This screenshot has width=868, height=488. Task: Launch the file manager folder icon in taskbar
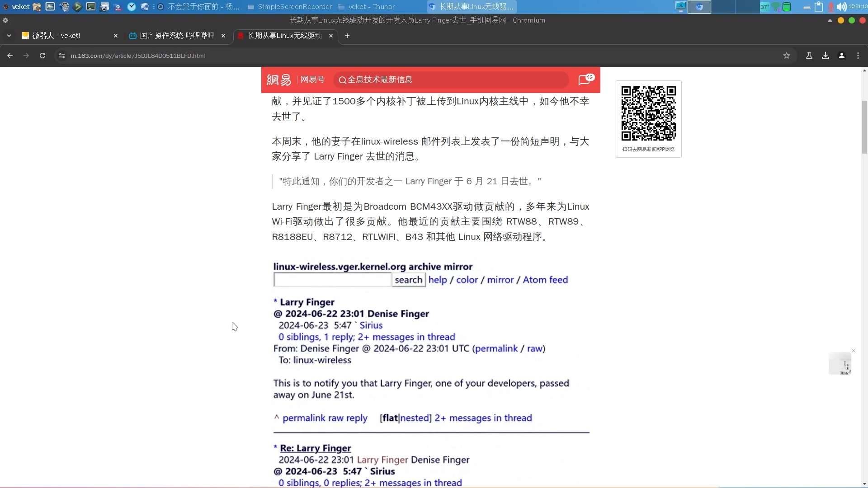click(x=37, y=6)
